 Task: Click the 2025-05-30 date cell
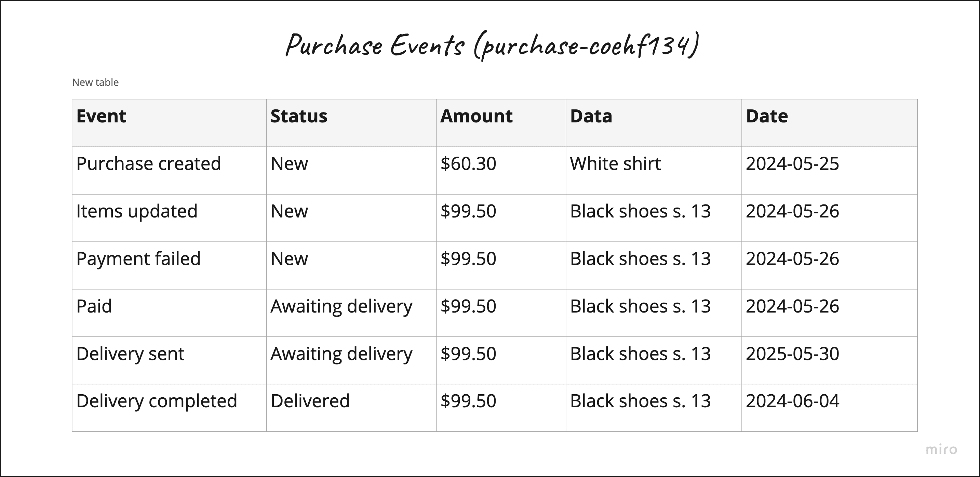pos(829,360)
